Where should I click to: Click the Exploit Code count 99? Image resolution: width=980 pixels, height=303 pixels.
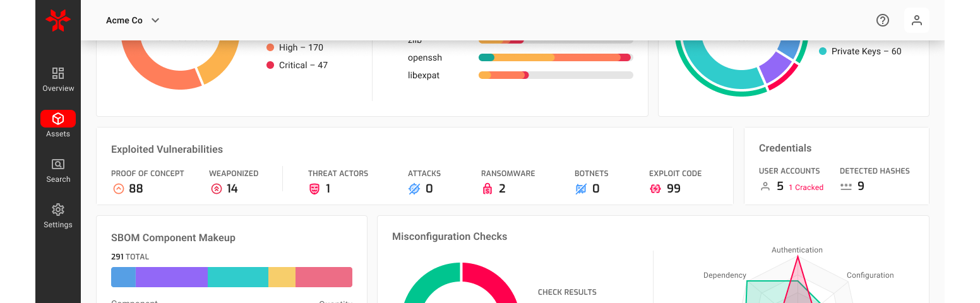pyautogui.click(x=674, y=188)
